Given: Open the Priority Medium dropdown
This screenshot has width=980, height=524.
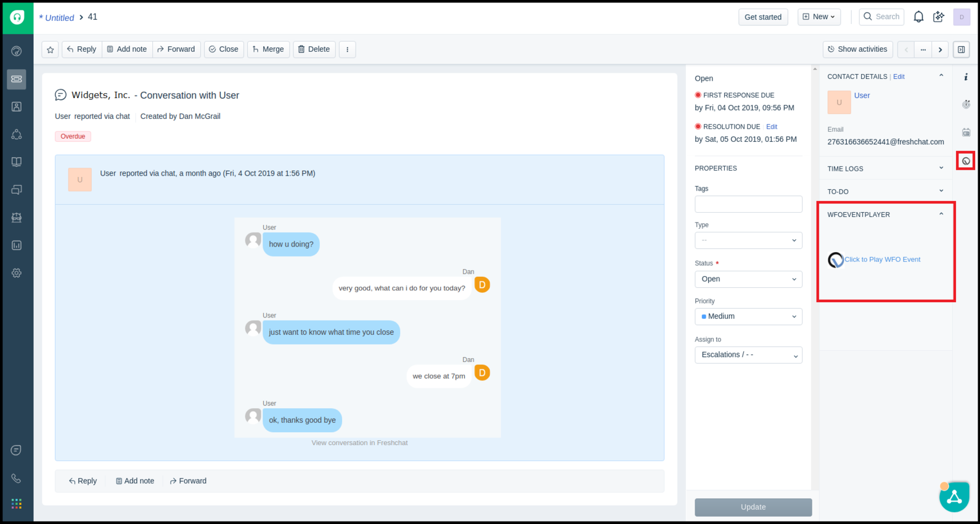Looking at the screenshot, I should [x=748, y=316].
